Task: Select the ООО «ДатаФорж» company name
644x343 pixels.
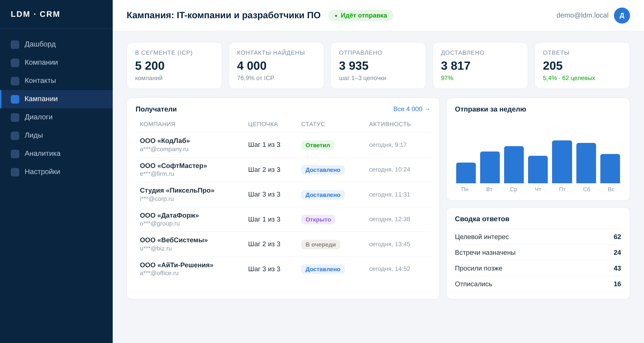Action: click(169, 215)
